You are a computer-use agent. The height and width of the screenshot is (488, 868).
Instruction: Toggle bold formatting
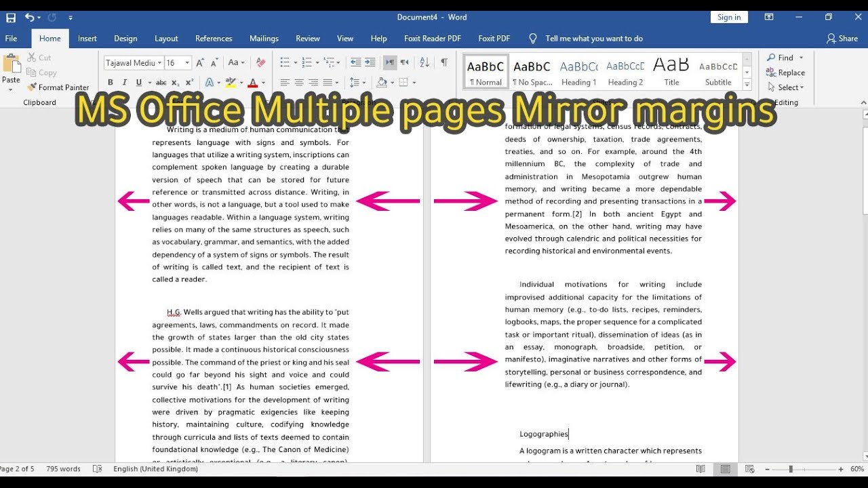point(111,83)
